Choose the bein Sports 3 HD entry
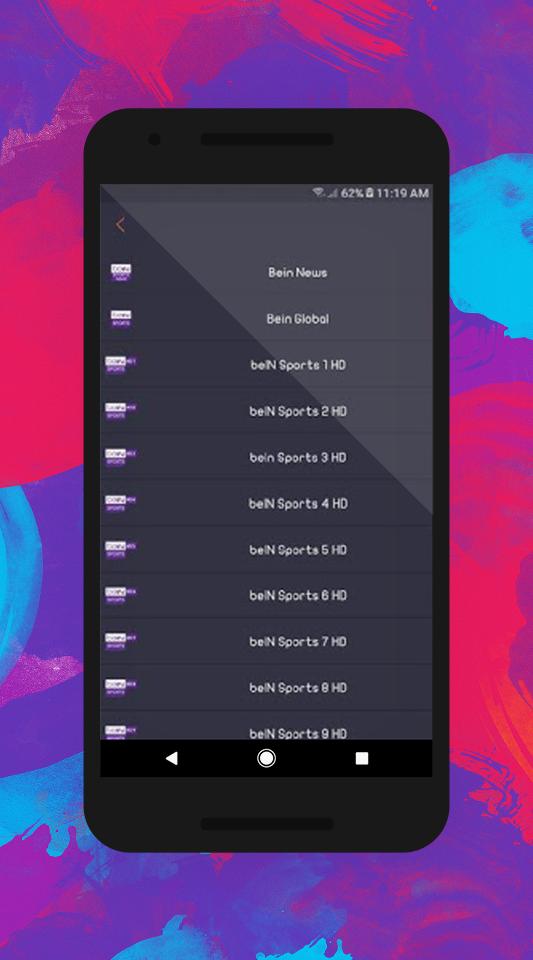This screenshot has width=533, height=960. click(266, 457)
